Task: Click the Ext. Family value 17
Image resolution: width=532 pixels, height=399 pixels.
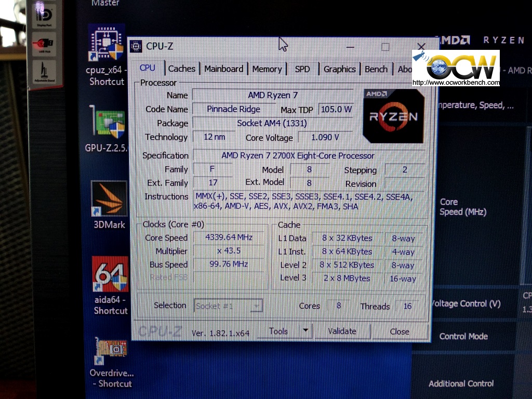Action: coord(212,182)
